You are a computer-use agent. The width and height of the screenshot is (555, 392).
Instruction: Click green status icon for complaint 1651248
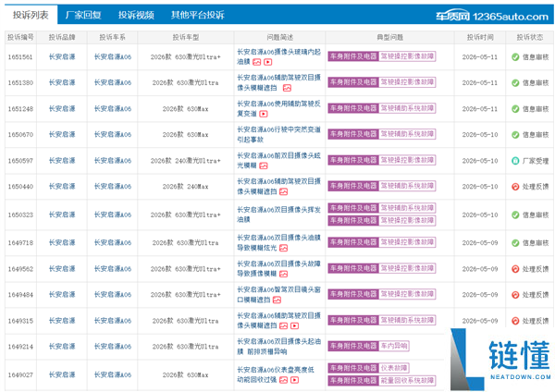[x=515, y=109]
